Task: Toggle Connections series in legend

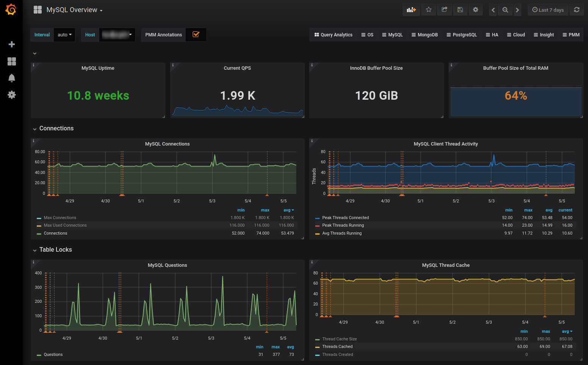Action: 55,233
